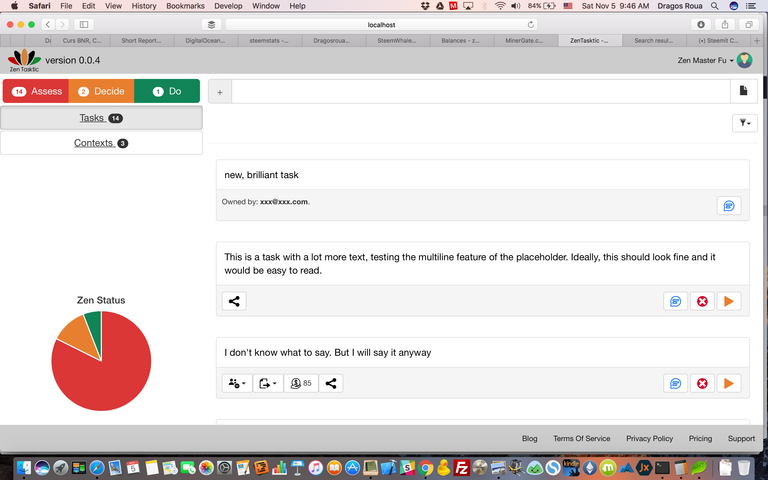Screen dimensions: 768x480
Task: Click the plus button to add task
Action: pos(220,92)
